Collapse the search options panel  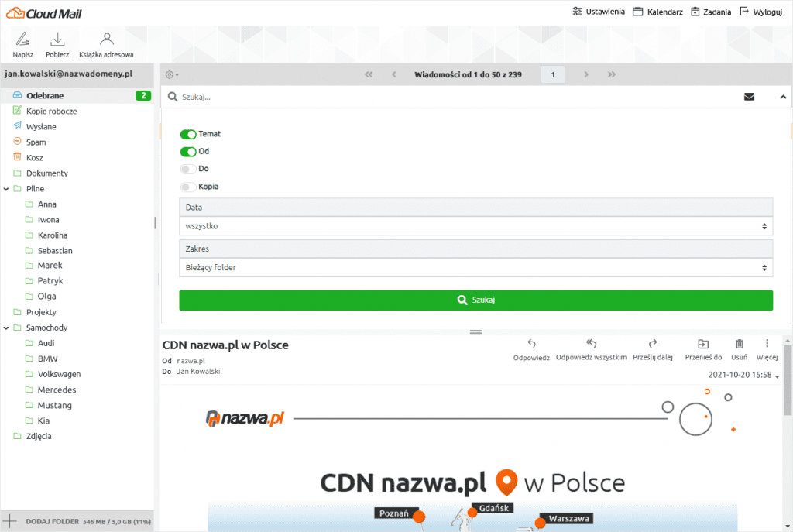(x=783, y=97)
